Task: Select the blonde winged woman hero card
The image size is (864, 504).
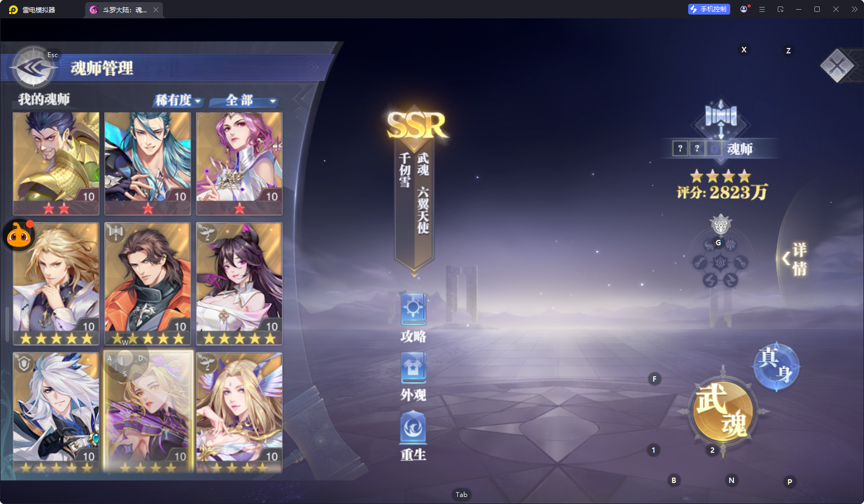Action: coord(239,413)
